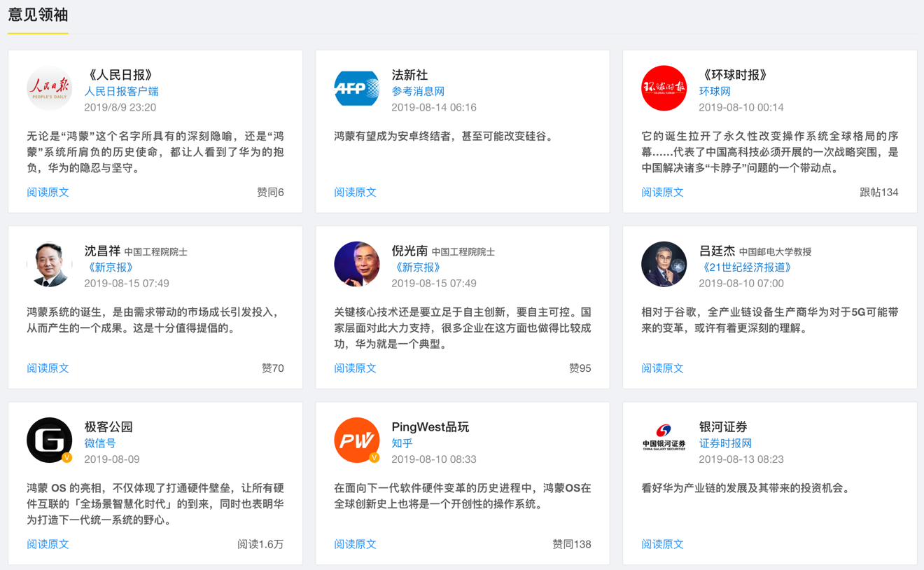Click the date 2019-08-14 06:16
924x570 pixels.
coord(434,107)
